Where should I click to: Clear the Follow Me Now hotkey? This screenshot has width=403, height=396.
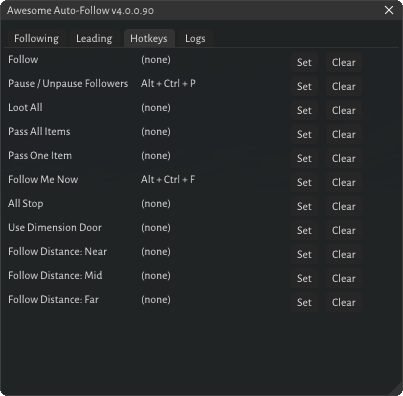[x=344, y=182]
